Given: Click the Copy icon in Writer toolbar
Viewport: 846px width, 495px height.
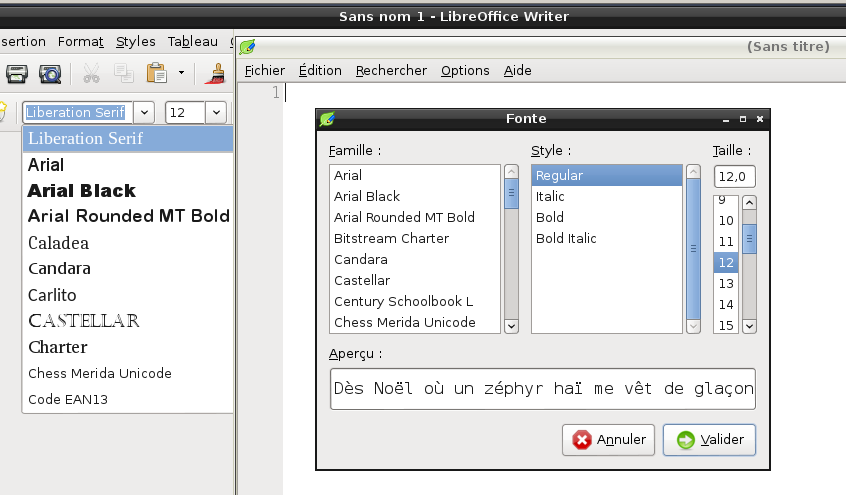Looking at the screenshot, I should click(x=124, y=73).
